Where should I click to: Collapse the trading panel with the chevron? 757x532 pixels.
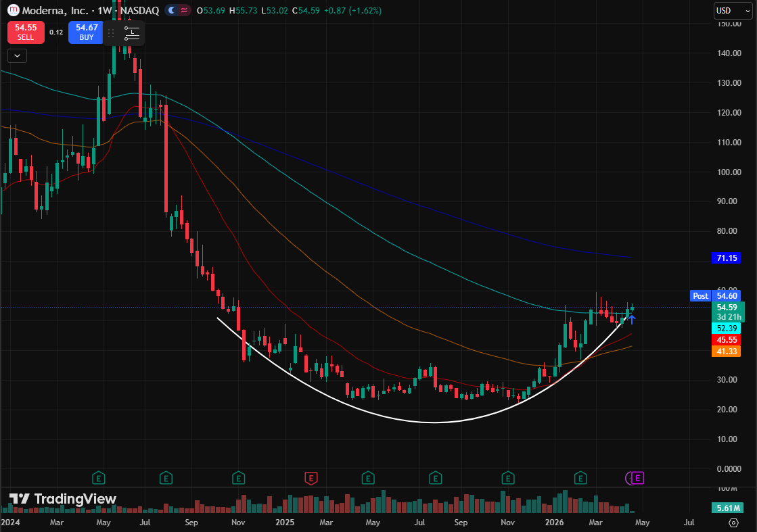[17, 56]
